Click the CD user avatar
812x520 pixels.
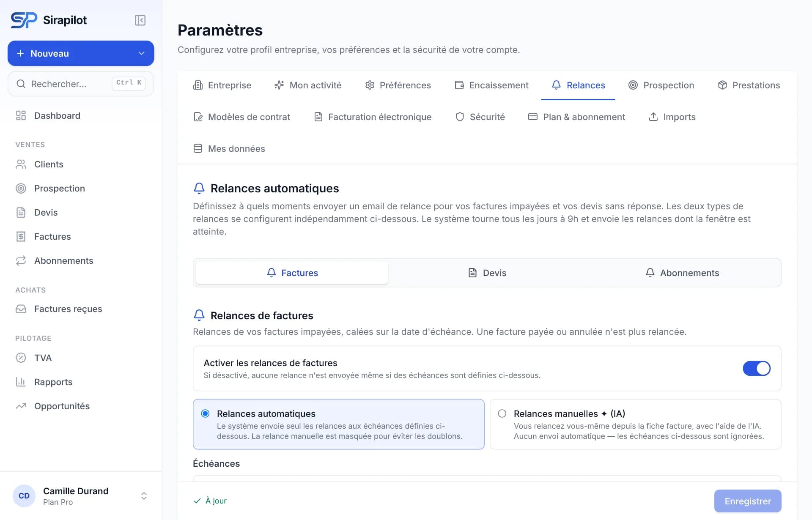point(24,496)
